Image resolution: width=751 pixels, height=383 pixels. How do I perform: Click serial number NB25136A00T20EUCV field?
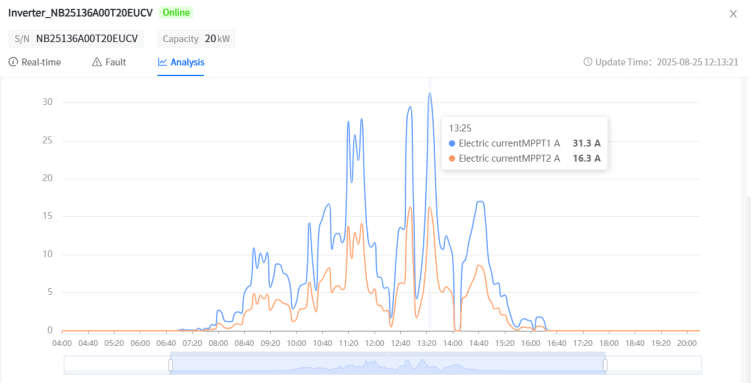point(76,39)
